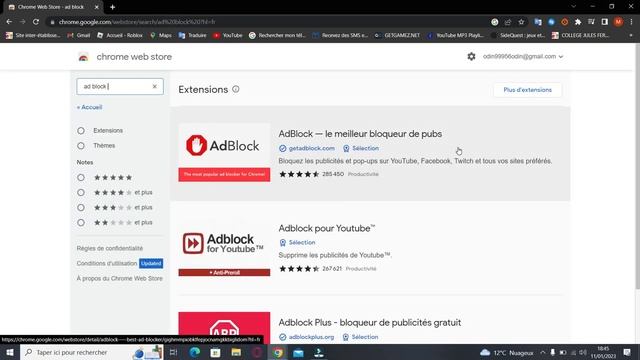Screen dimensions: 640x360
Task: Close the Chrome Web Store tab
Action: point(97,7)
